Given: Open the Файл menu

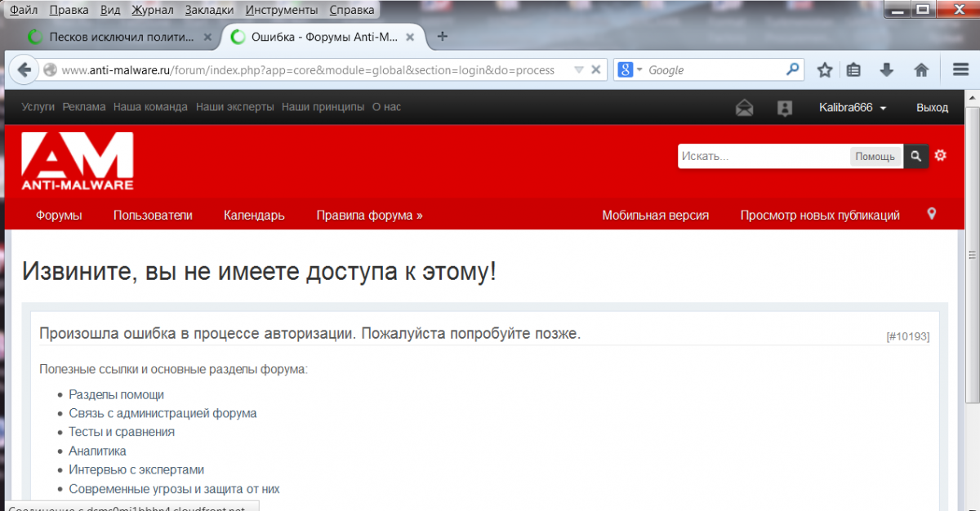Looking at the screenshot, I should point(24,10).
